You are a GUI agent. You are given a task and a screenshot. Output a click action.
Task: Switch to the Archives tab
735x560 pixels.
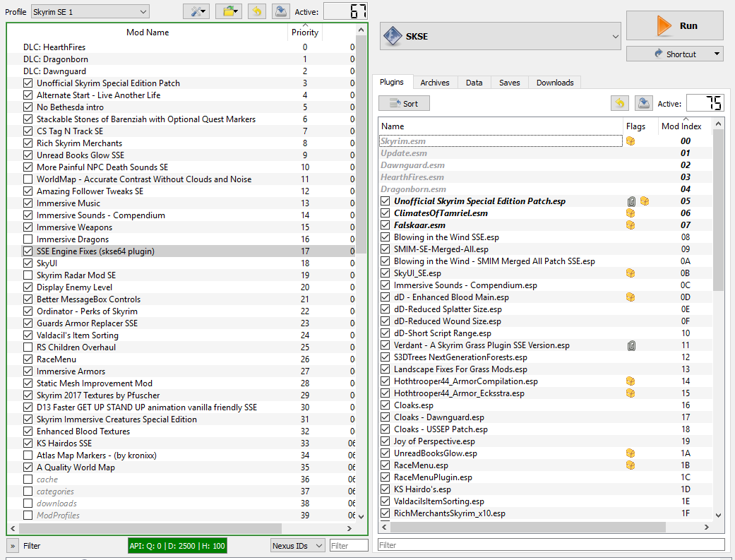click(x=434, y=83)
